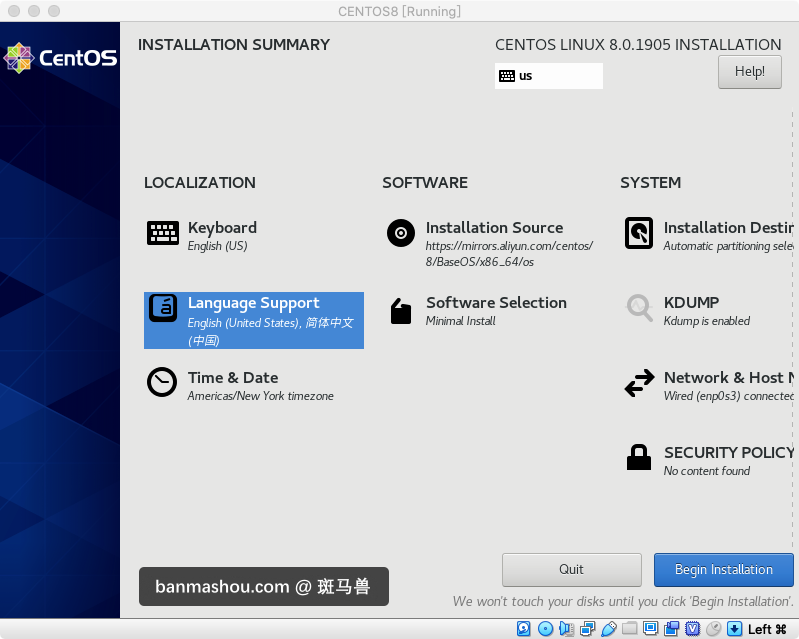799x639 pixels.
Task: Click VirtualBox optical drive status icon
Action: (545, 629)
